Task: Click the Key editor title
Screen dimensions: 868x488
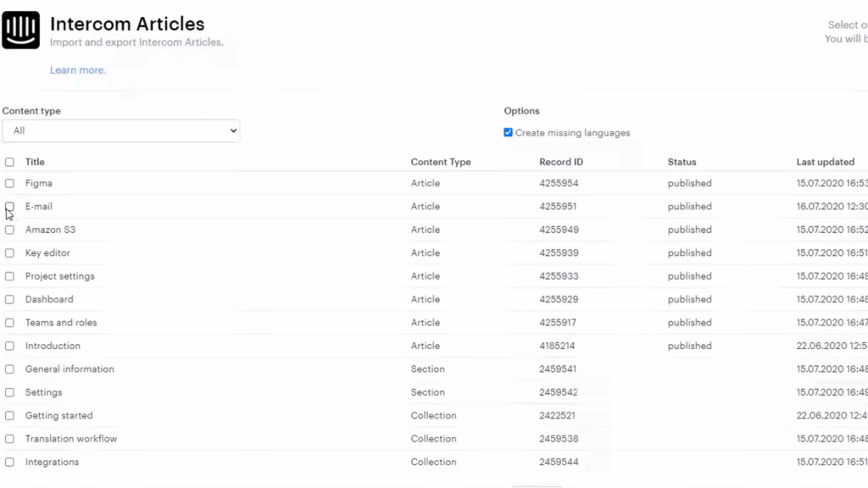Action: 47,252
